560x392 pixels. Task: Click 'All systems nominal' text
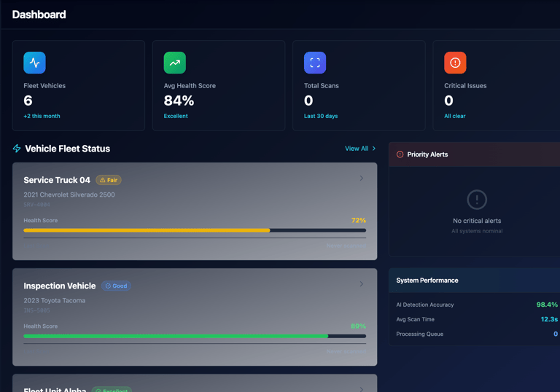click(x=477, y=231)
